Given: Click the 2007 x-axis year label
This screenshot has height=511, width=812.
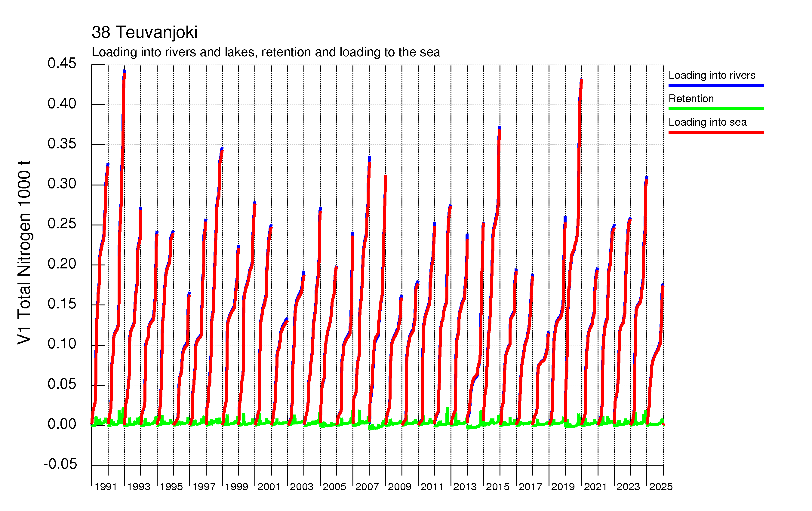Looking at the screenshot, I should click(x=367, y=487).
